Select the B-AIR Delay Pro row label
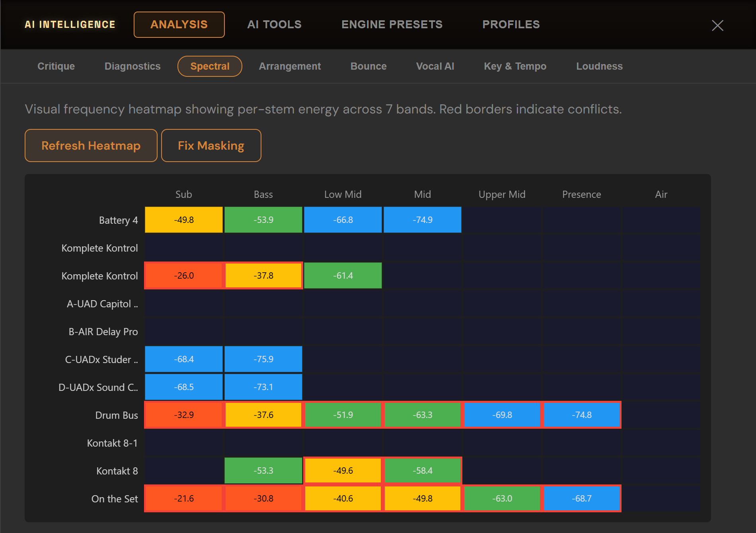Image resolution: width=756 pixels, height=533 pixels. pyautogui.click(x=103, y=332)
